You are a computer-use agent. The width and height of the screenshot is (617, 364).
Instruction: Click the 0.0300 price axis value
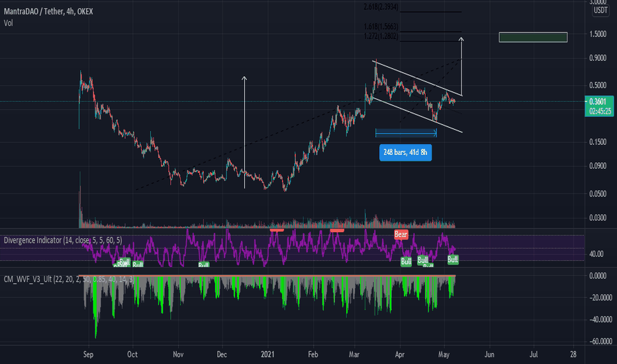598,218
